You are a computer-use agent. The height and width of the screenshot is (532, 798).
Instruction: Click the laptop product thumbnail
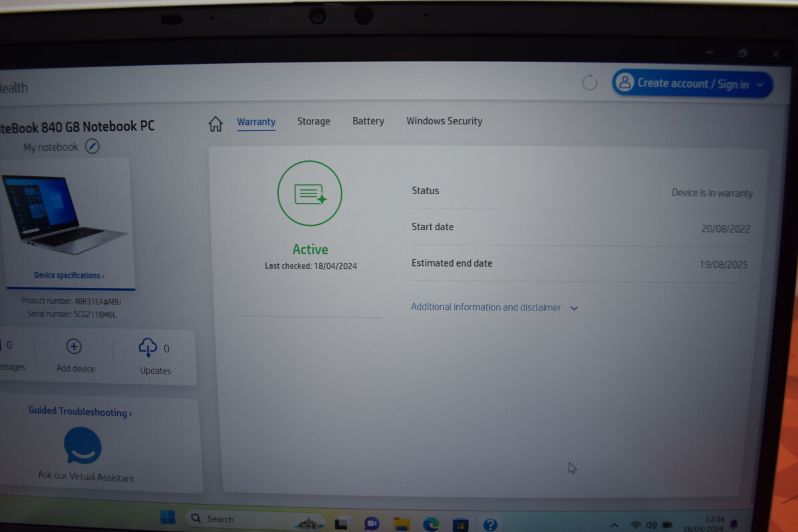(x=65, y=215)
